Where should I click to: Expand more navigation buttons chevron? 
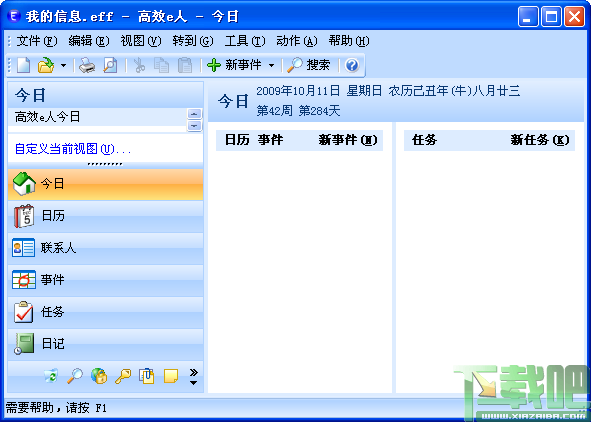(193, 377)
